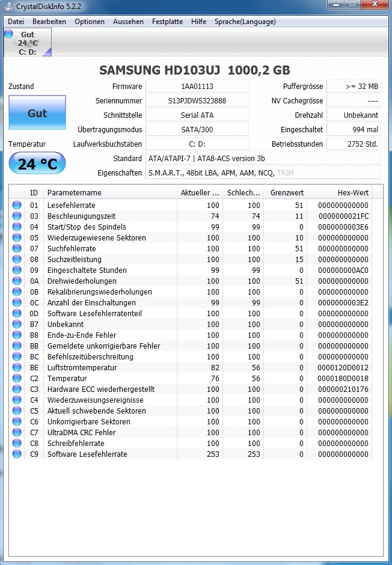
Task: Click hex value 000000000AC0
Action: pos(343,270)
